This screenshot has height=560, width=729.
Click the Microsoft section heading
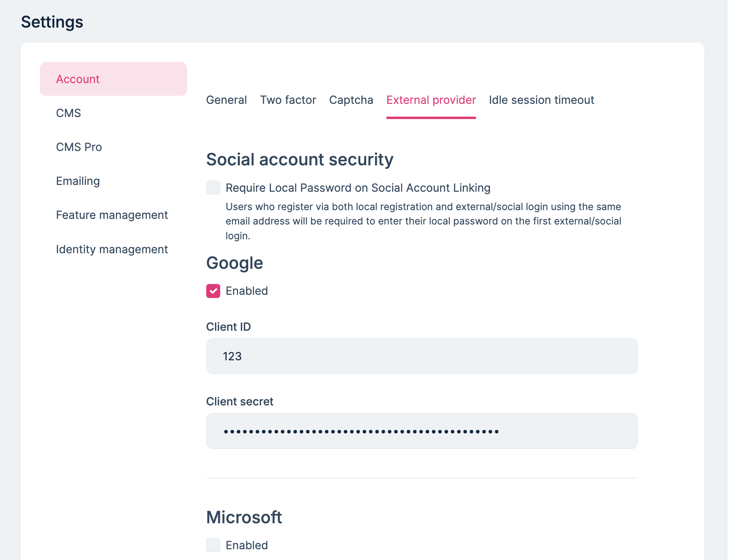coord(244,517)
